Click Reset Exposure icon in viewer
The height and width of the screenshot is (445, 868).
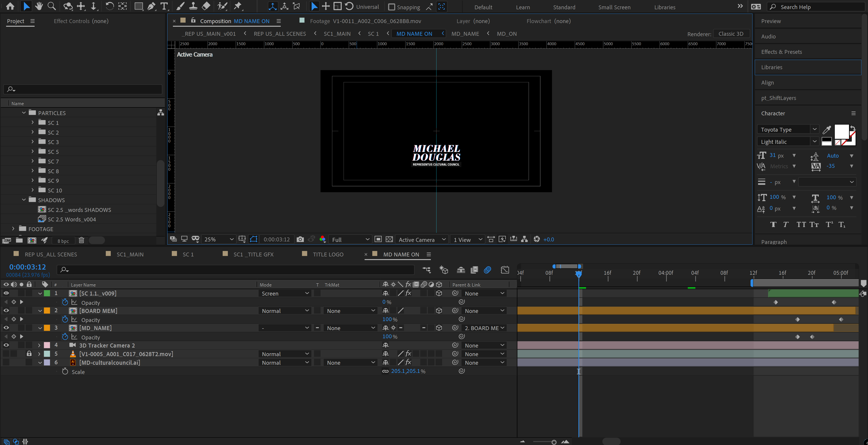(537, 239)
